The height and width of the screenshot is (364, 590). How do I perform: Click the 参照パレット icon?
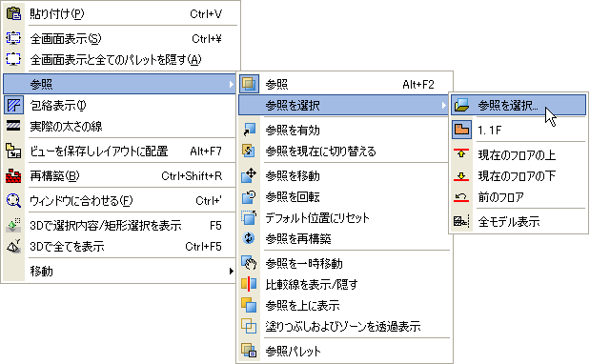[x=249, y=351]
